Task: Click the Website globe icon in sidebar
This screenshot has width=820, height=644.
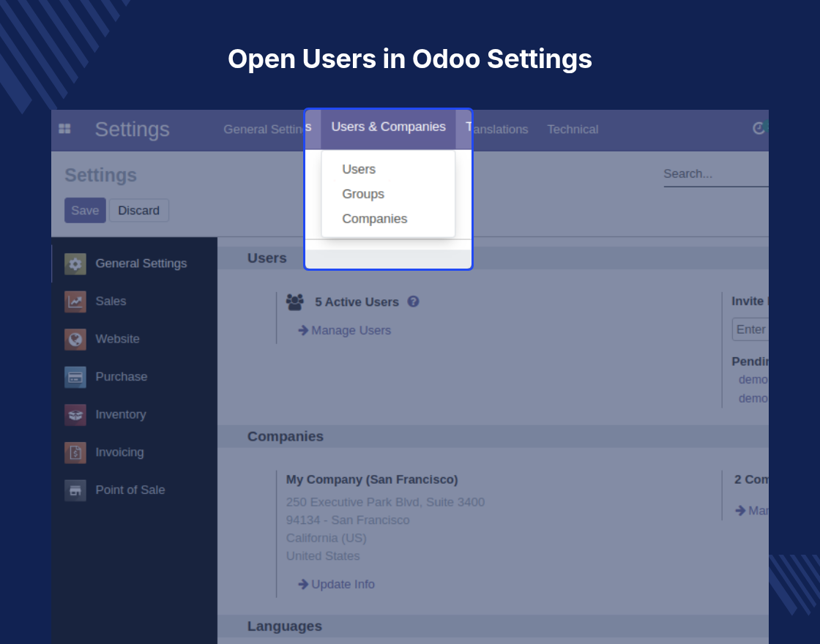Action: (x=75, y=340)
